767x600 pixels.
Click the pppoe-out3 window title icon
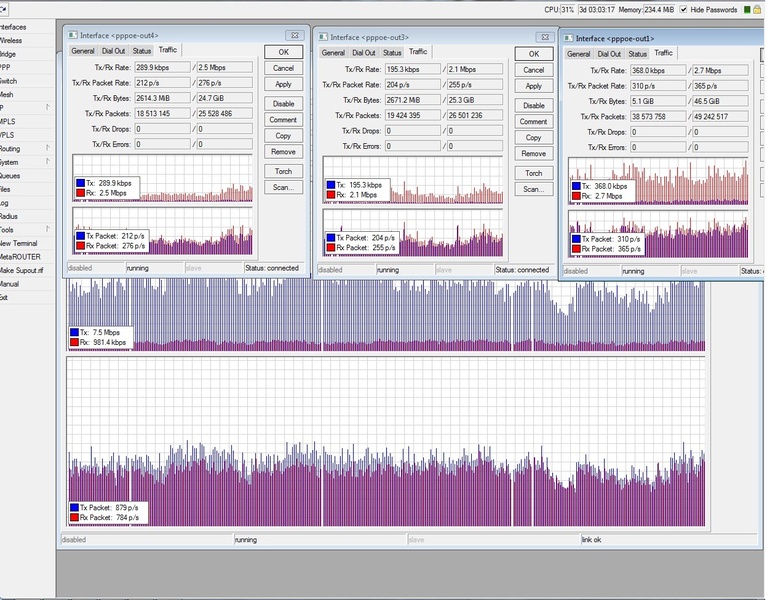pyautogui.click(x=323, y=37)
